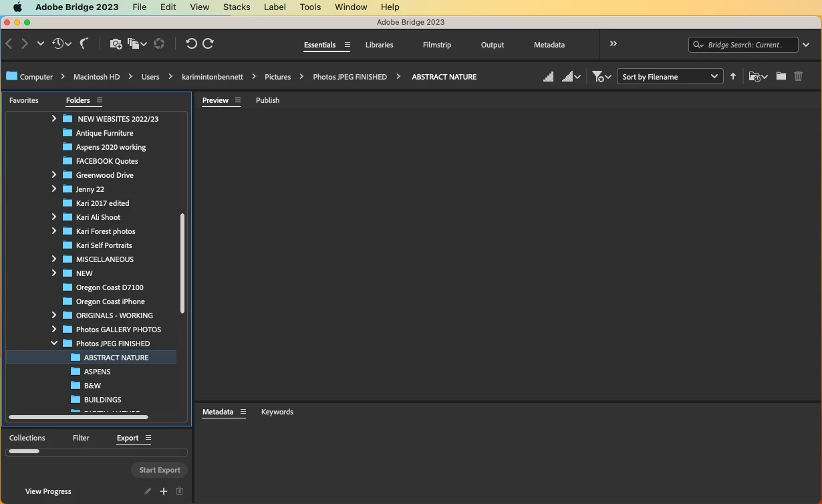Open the Preview panel menu icon
This screenshot has width=822, height=504.
coord(237,100)
